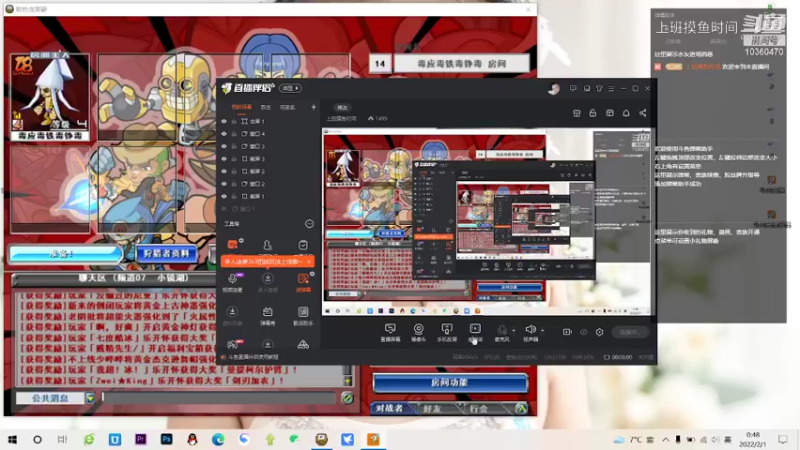Select the orange highlighted scene tab
Viewport: 800px width, 450px height.
(242, 107)
